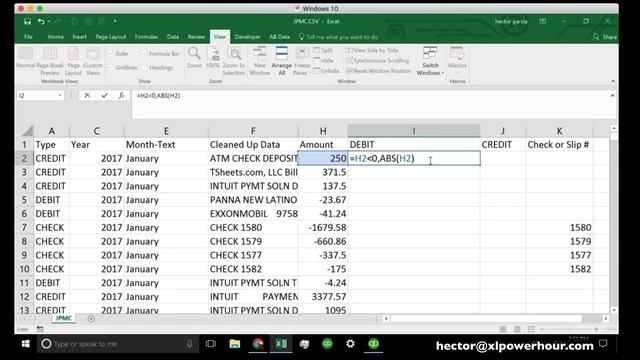Cancel formula entry with X icon
Image resolution: width=640 pixels, height=360 pixels.
click(x=87, y=96)
